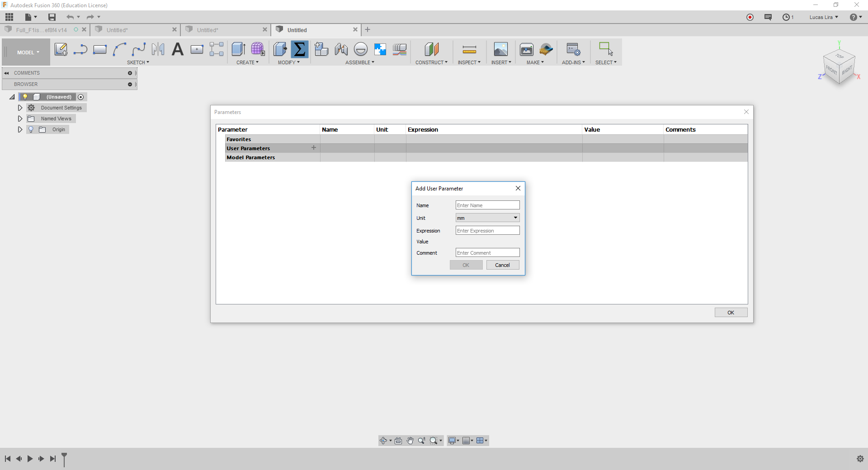Click OK in the Parameters dialog

731,312
